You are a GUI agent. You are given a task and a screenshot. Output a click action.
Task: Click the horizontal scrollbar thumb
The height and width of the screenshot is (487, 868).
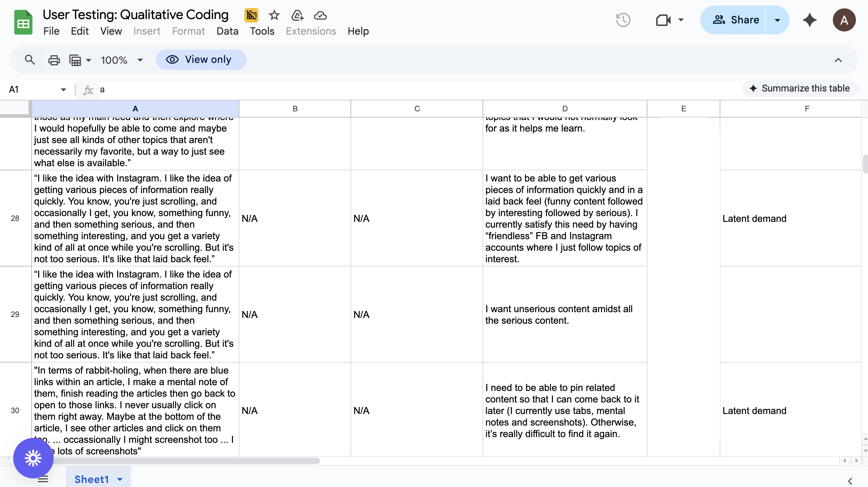pos(185,460)
